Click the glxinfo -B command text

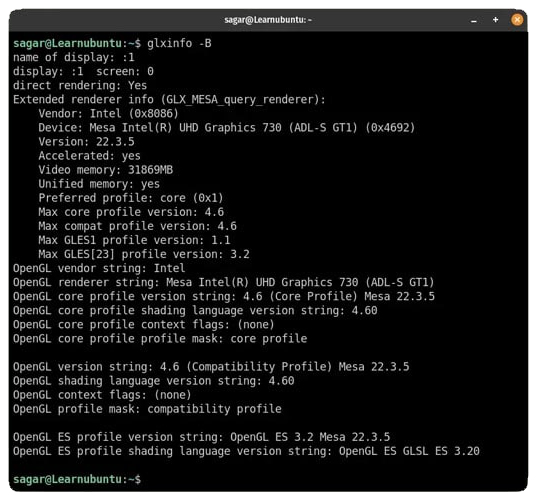[x=179, y=43]
